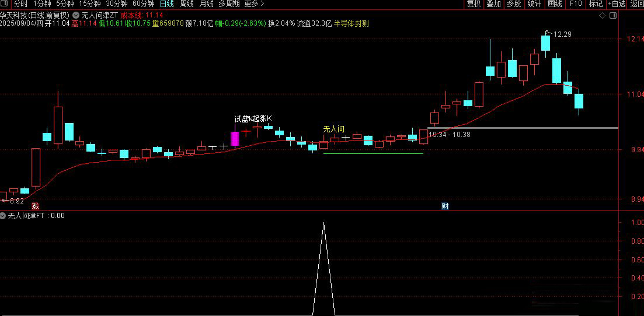The width and height of the screenshot is (644, 316).
Task: Click the 复权 button
Action: coord(474,4)
